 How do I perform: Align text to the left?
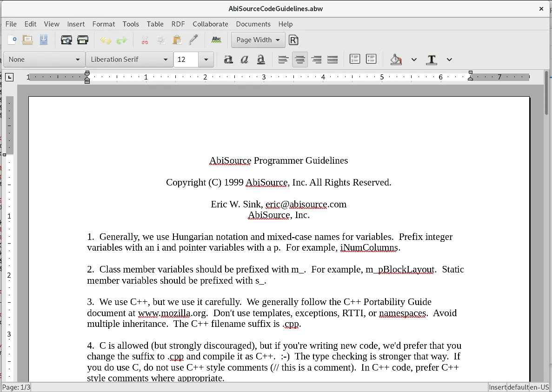283,60
